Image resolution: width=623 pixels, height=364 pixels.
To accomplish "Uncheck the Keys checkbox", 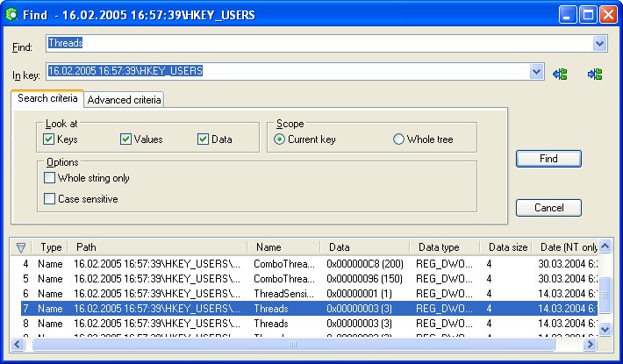I will 49,139.
